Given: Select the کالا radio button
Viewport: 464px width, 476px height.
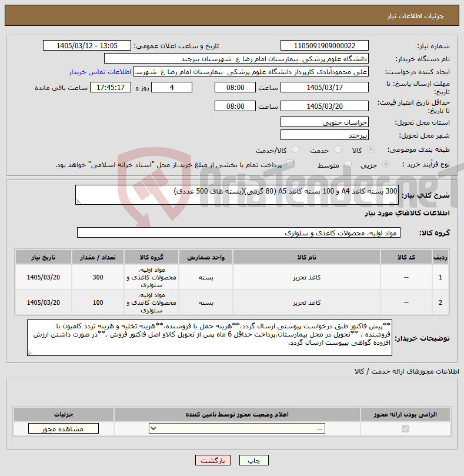Looking at the screenshot, I should (x=370, y=149).
